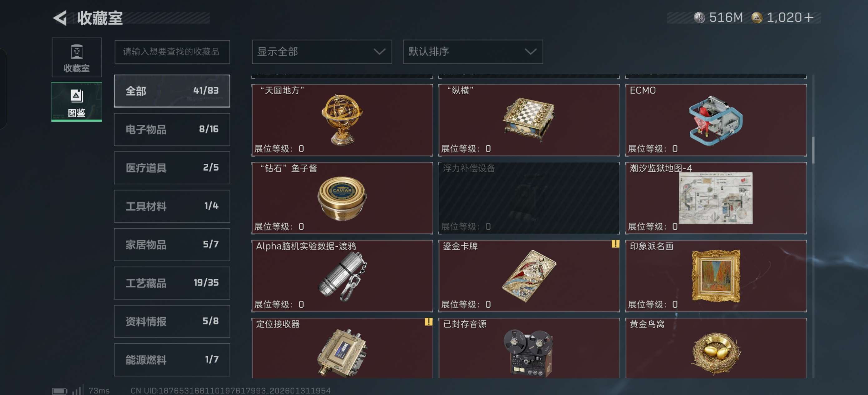Tap the silver currency 516M icon
The height and width of the screenshot is (395, 868).
pyautogui.click(x=699, y=17)
